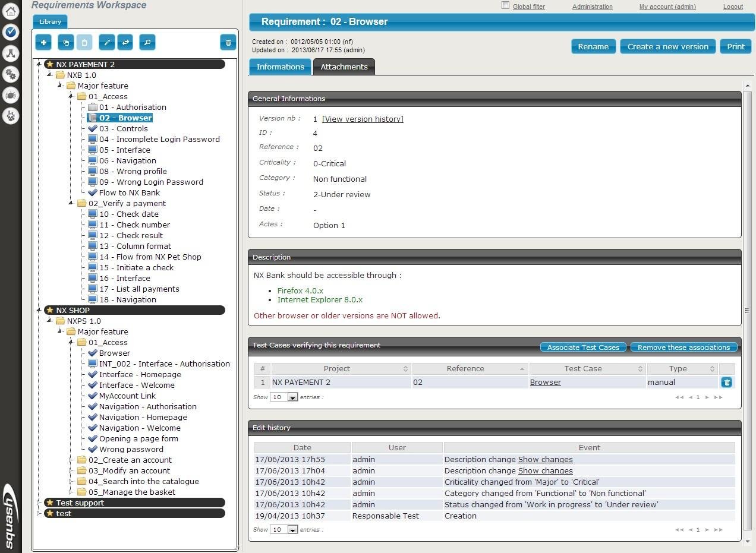Click the plus icon to add a requirement
756x553 pixels.
coord(43,42)
